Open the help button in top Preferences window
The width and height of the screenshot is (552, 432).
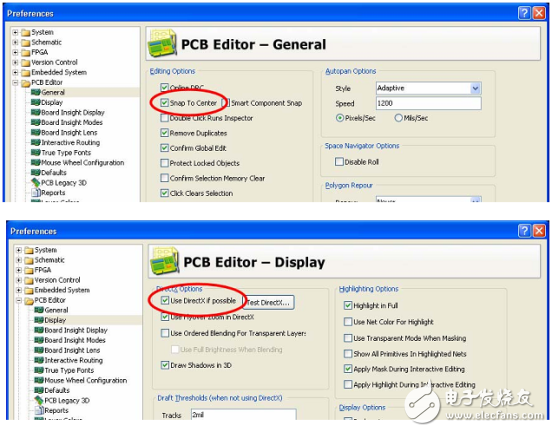[524, 13]
